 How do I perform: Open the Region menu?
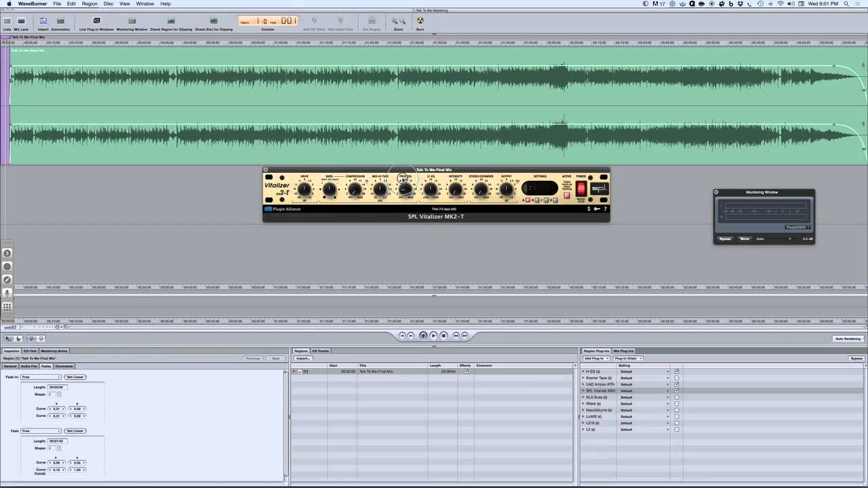[90, 4]
